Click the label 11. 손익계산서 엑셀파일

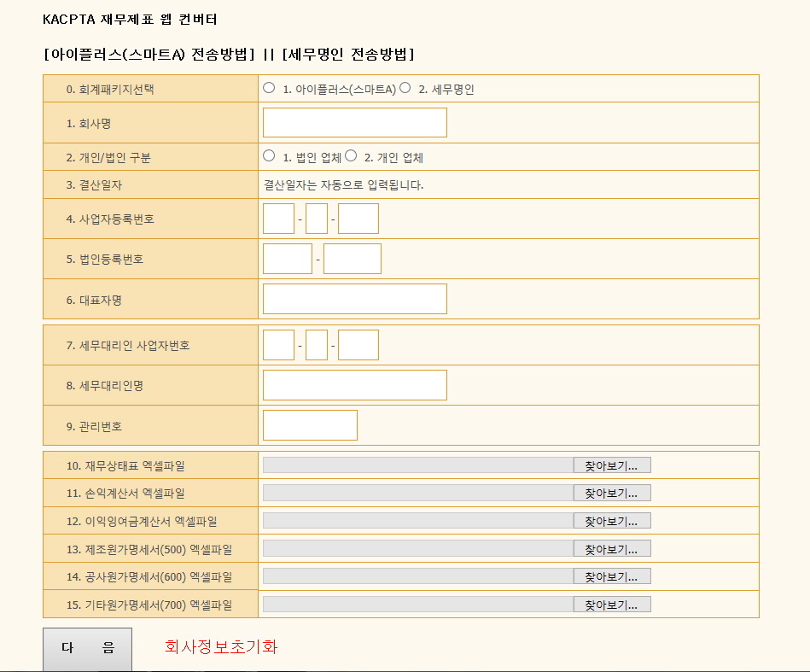coord(125,494)
